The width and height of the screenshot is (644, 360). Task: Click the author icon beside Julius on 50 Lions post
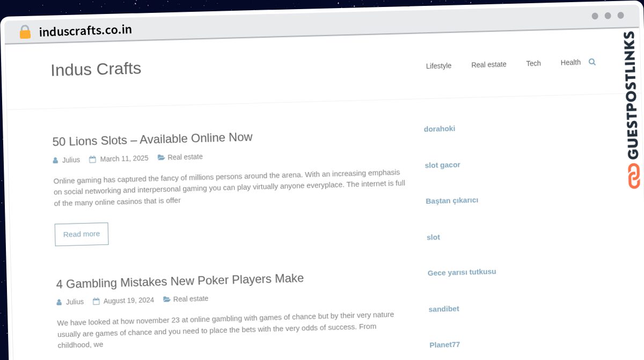[x=56, y=160]
